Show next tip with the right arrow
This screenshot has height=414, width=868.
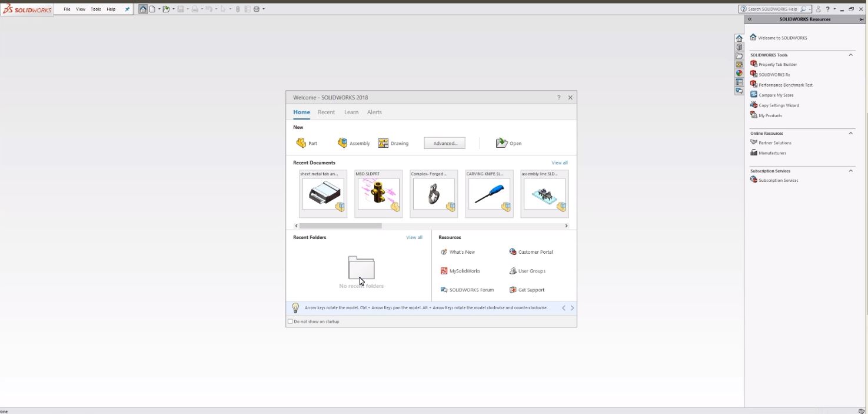coord(572,308)
